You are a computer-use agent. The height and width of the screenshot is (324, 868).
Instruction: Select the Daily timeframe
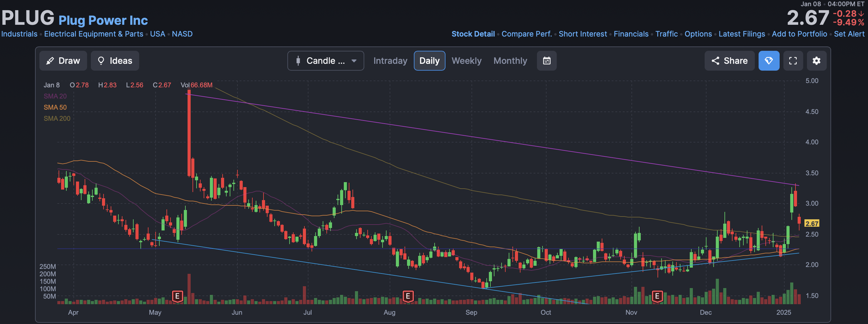tap(429, 61)
